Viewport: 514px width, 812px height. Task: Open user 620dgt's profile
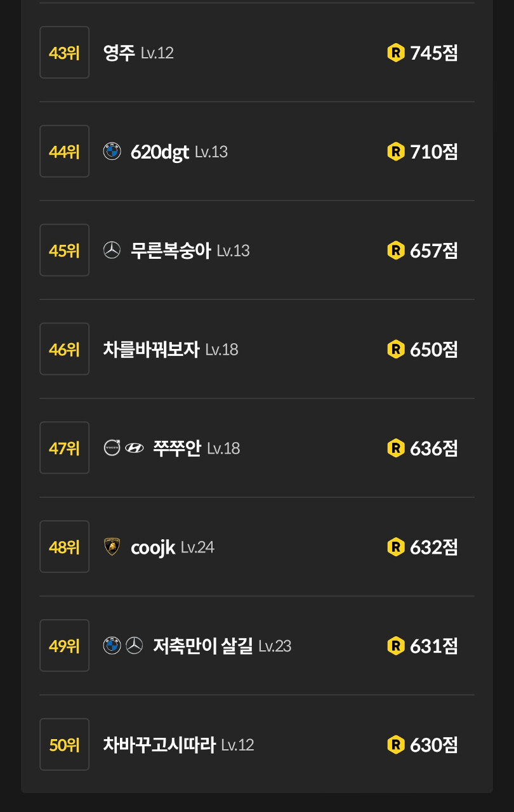(x=160, y=152)
